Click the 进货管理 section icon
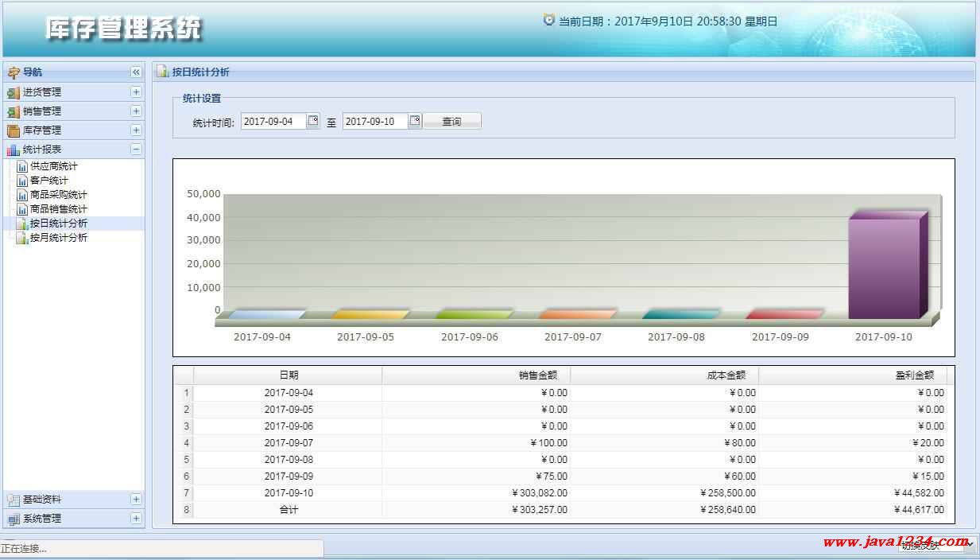This screenshot has height=560, width=980. click(x=13, y=92)
